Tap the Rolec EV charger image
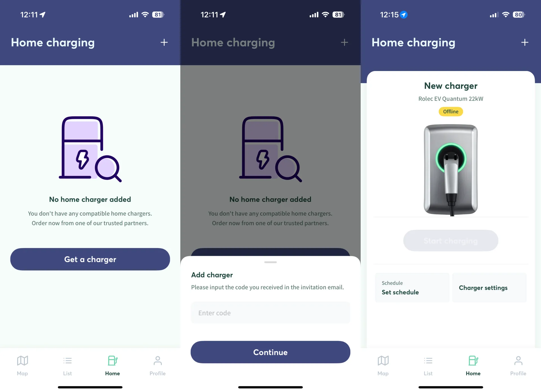The width and height of the screenshot is (541, 392). pos(451,170)
